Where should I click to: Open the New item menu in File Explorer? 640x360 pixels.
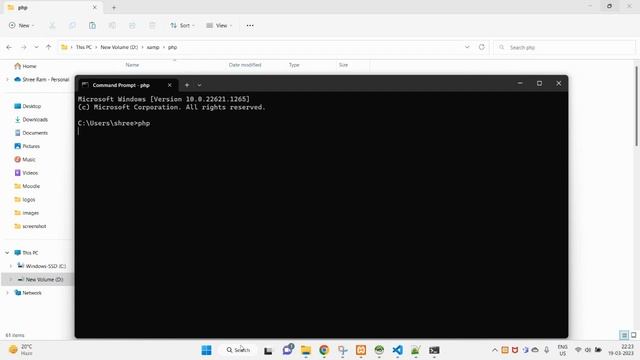21,25
